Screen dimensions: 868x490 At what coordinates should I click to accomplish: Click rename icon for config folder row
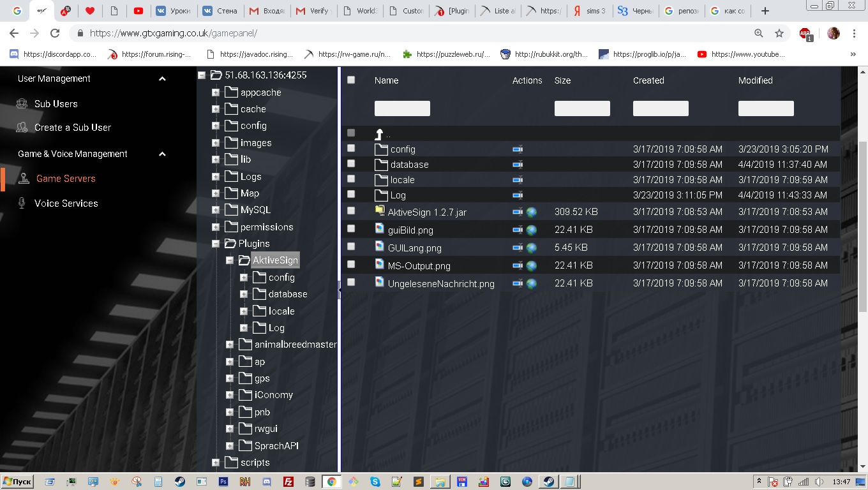click(518, 149)
